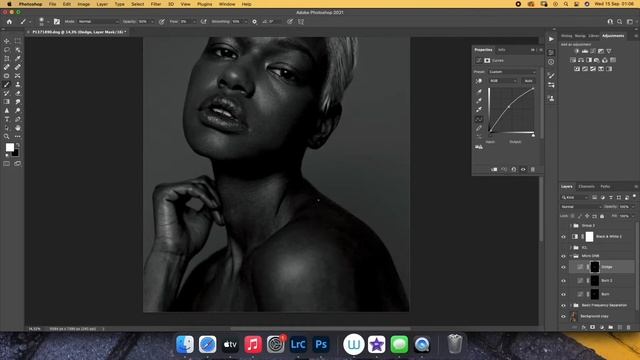Select the Clone Stamp tool

point(18,84)
